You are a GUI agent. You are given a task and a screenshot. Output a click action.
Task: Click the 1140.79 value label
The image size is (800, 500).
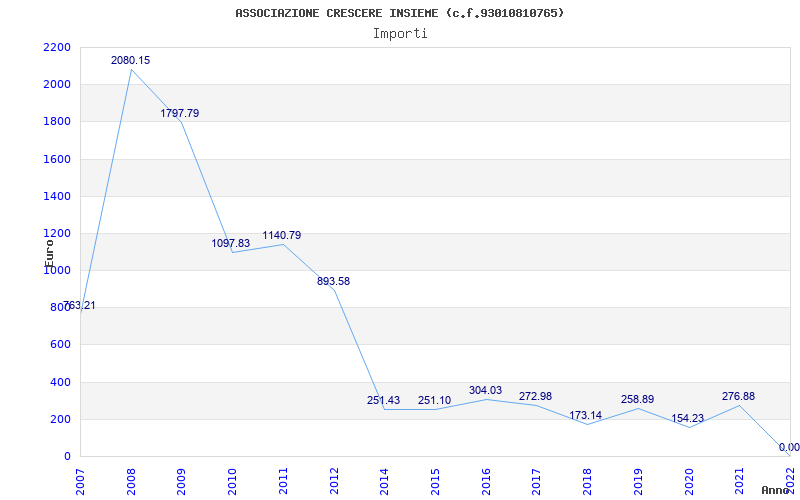282,235
